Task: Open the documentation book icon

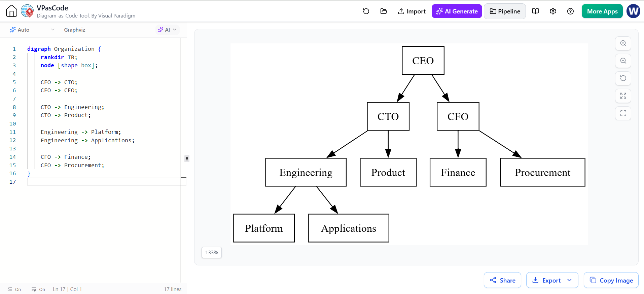Action: (x=535, y=11)
